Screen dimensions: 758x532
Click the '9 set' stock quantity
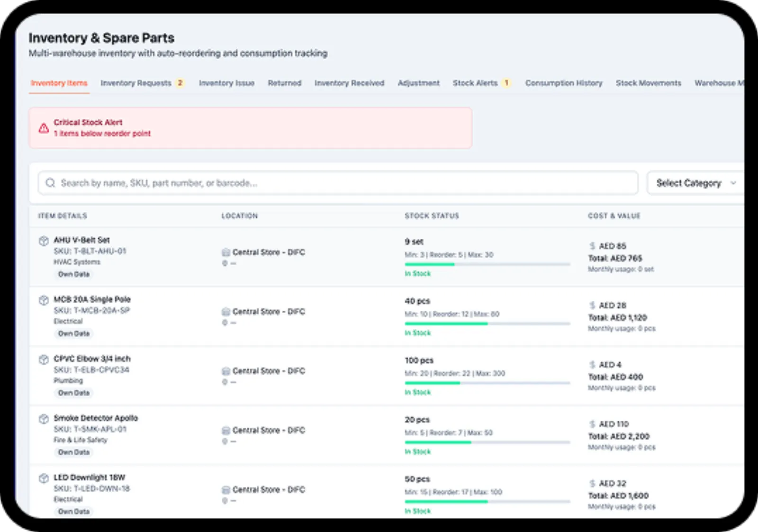pos(414,242)
